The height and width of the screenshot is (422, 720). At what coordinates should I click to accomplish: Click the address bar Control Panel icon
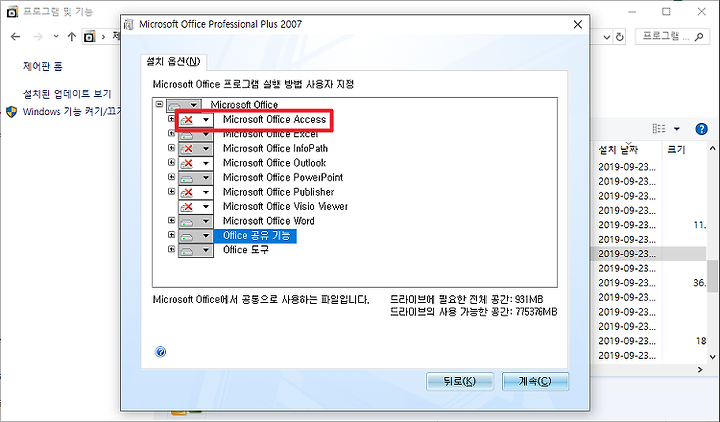point(89,36)
